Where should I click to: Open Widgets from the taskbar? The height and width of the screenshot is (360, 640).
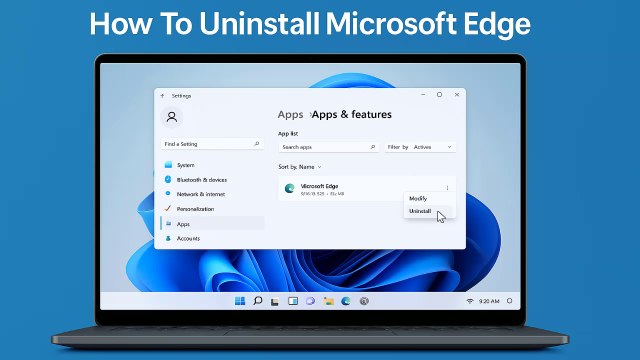[293, 301]
